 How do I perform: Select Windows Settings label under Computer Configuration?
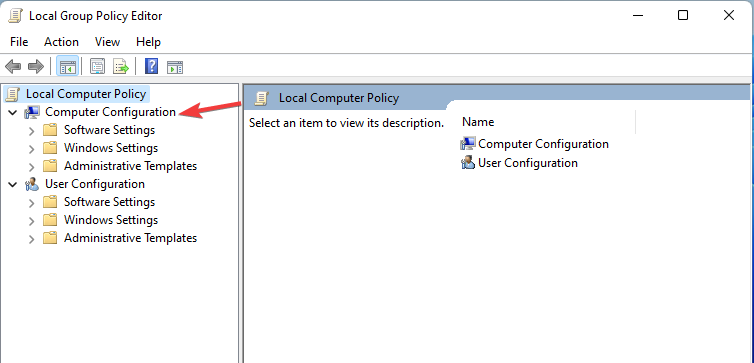click(111, 148)
